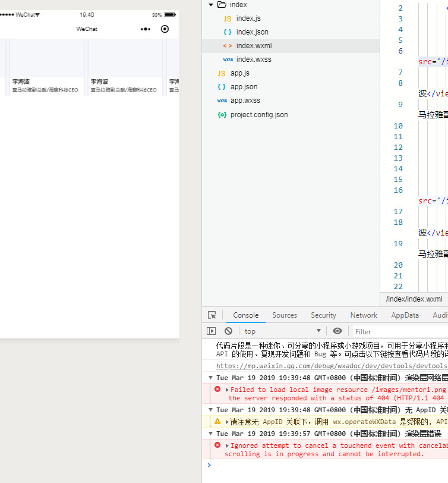Open the top context dropdown
The height and width of the screenshot is (483, 448).
click(x=282, y=331)
